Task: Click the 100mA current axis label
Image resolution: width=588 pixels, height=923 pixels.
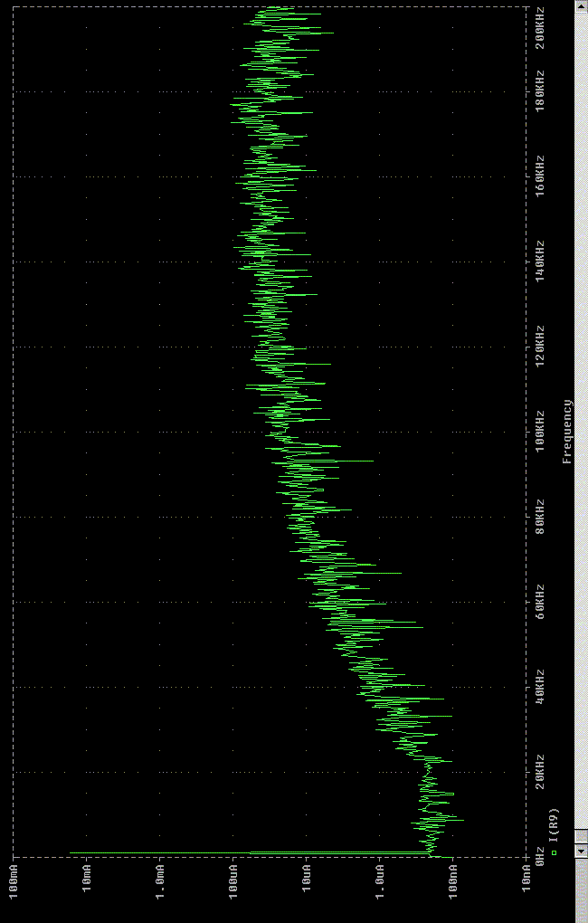Action: (x=13, y=881)
